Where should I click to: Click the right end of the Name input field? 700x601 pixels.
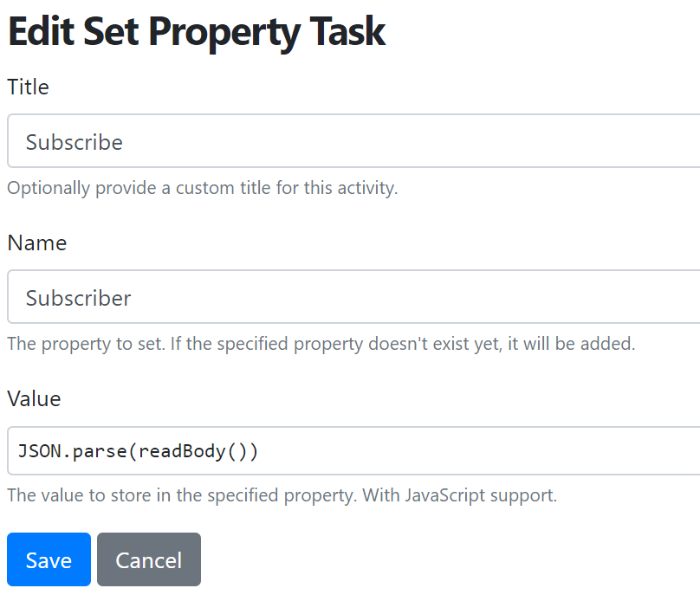tap(684, 297)
